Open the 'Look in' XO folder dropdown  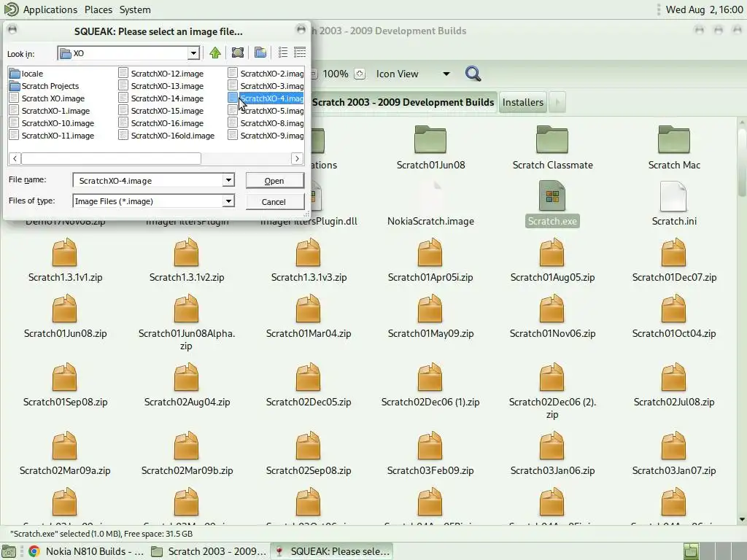[193, 53]
